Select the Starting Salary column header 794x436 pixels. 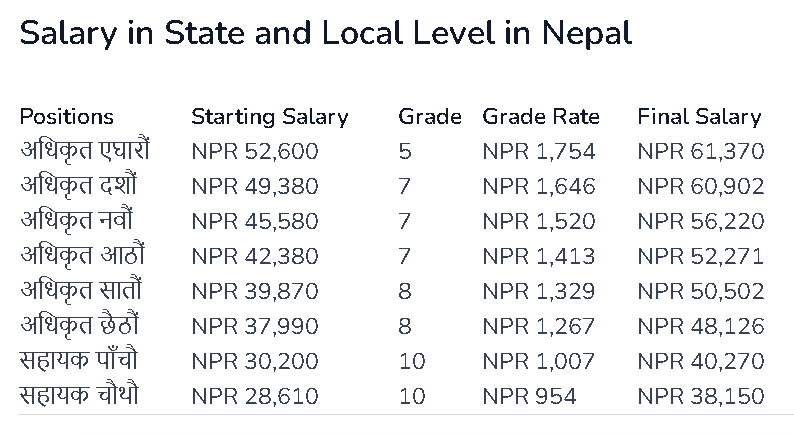269,117
